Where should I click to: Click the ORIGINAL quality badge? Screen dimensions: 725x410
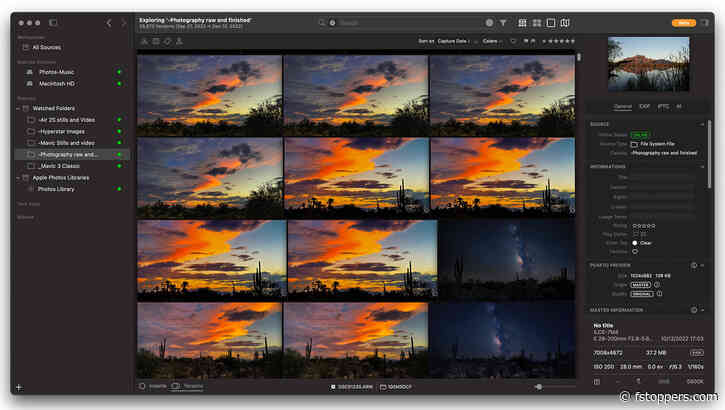point(642,294)
